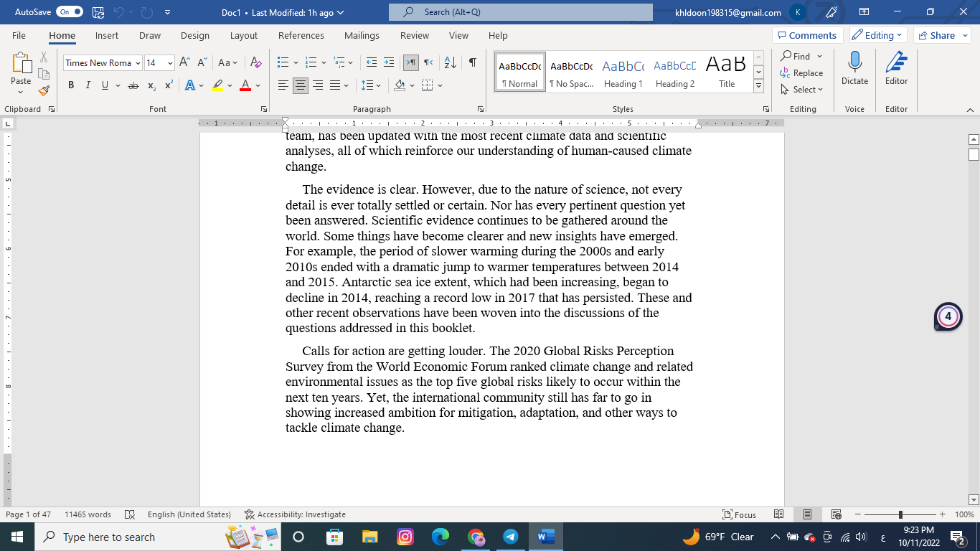Open Instagram from the taskbar
The width and height of the screenshot is (980, 551).
[405, 537]
